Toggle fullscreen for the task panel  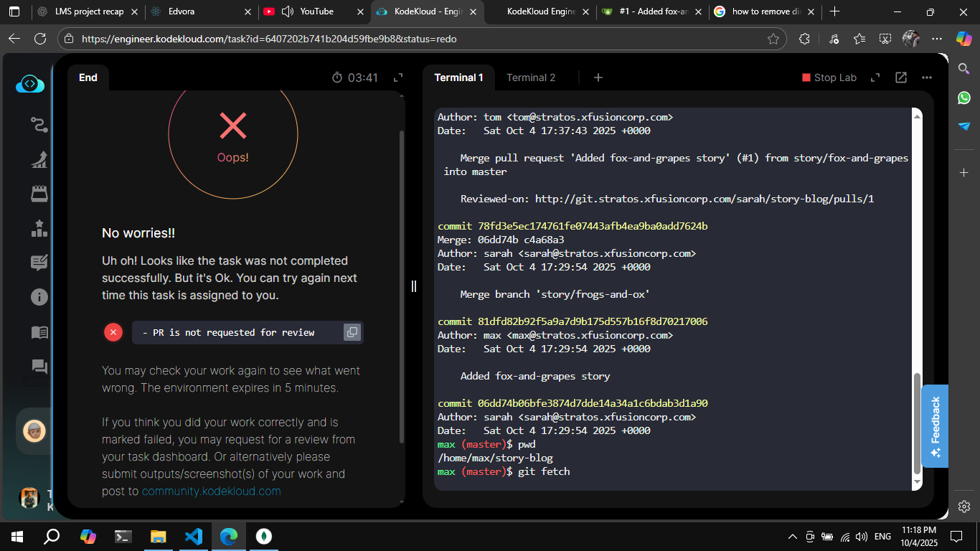(x=398, y=77)
